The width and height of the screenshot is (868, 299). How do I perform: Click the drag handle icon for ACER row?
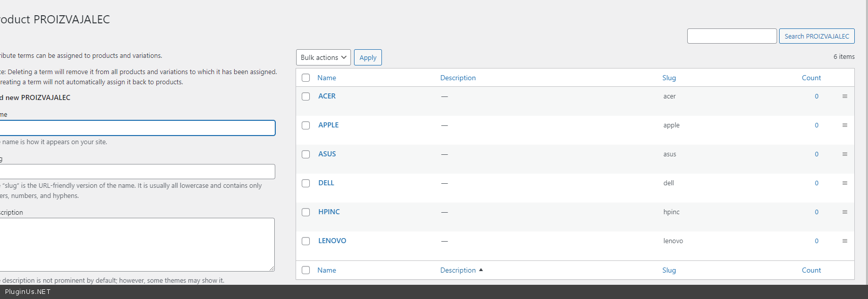[845, 96]
